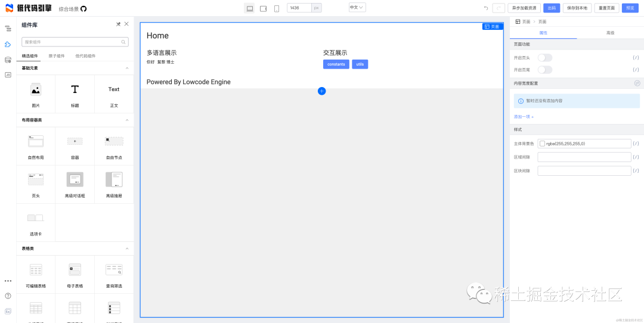Viewport: 644px width, 323px height.
Task: Click the utils button on canvas
Action: tap(360, 64)
